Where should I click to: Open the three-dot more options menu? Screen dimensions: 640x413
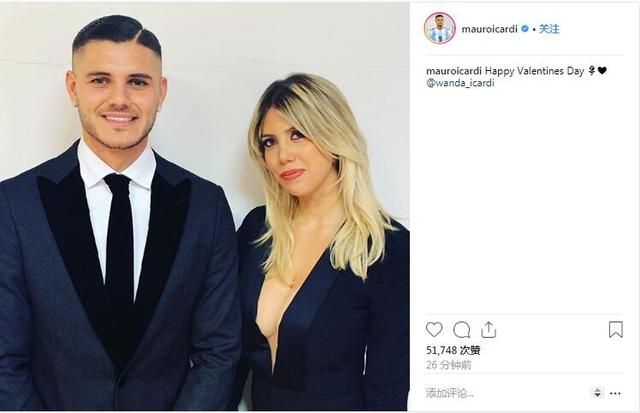[615, 393]
